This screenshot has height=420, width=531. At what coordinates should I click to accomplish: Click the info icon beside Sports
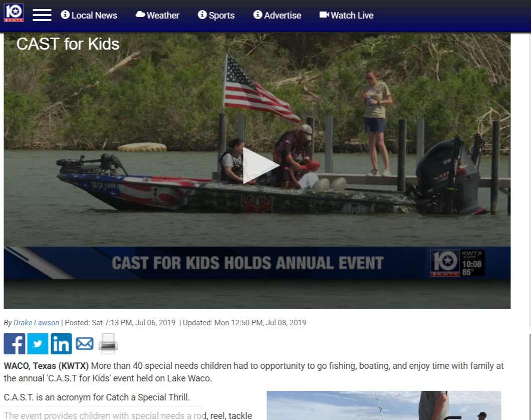202,15
